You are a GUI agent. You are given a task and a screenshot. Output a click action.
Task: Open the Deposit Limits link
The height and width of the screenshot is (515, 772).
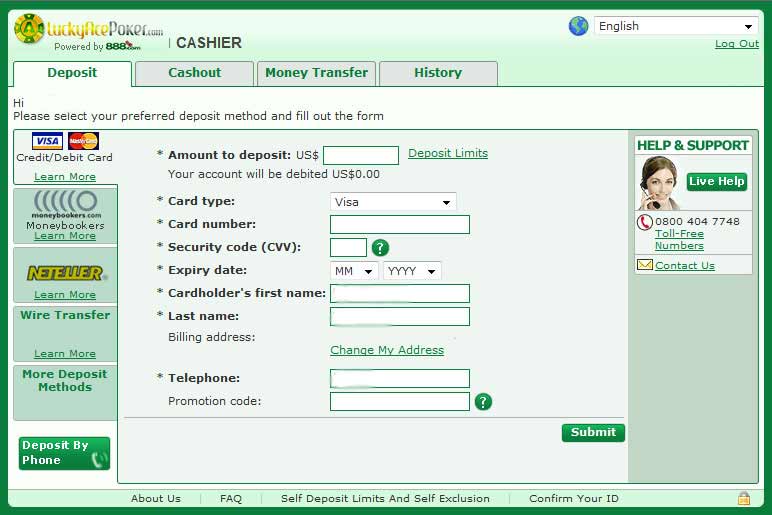tap(448, 153)
